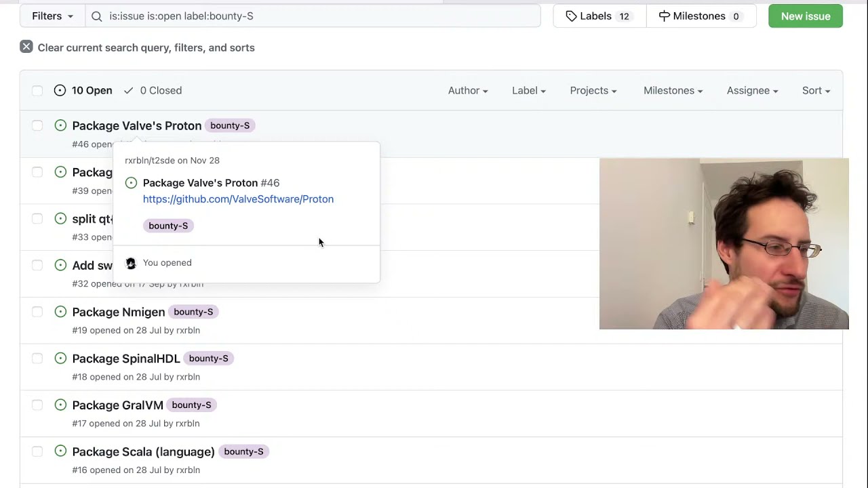The height and width of the screenshot is (488, 868).
Task: Select the Package Valve's Proton issue checkbox
Action: (x=37, y=125)
